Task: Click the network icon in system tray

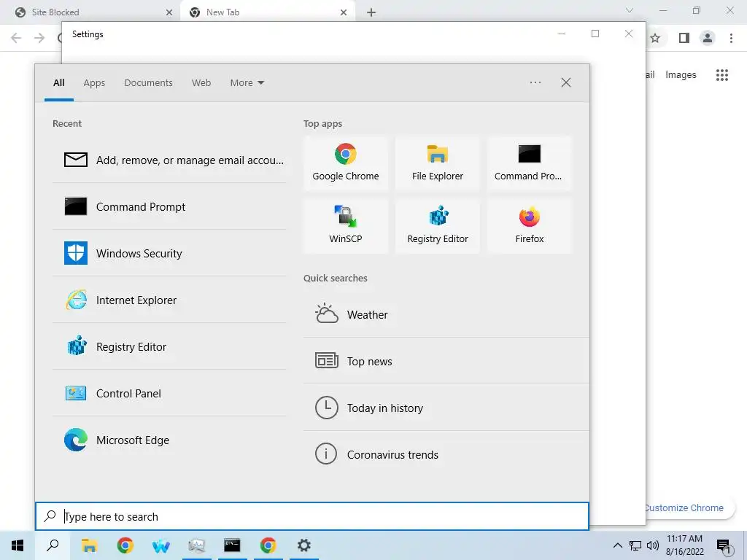Action: [x=635, y=545]
